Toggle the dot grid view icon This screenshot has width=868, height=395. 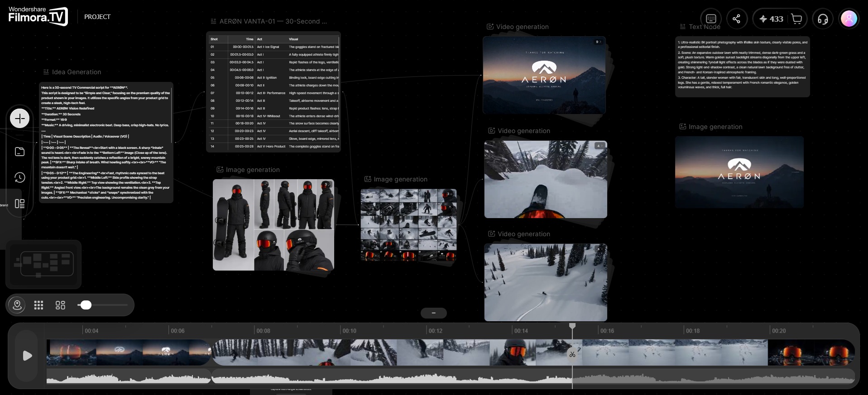point(39,305)
